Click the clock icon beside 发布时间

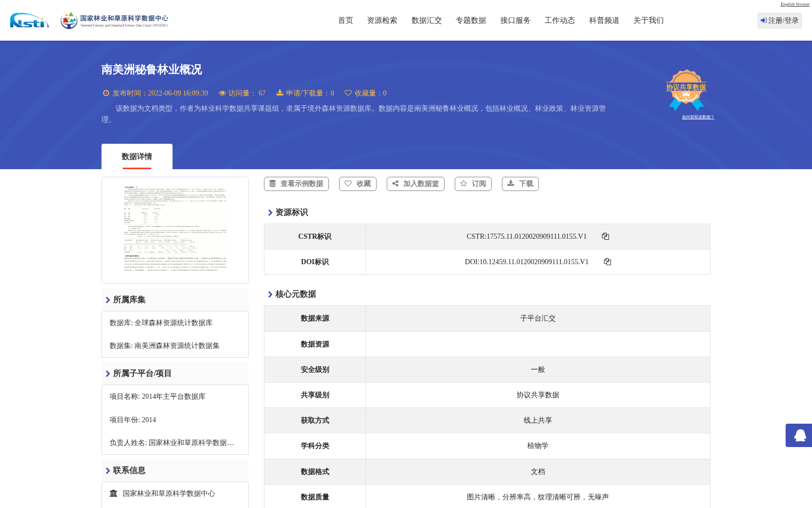[106, 93]
